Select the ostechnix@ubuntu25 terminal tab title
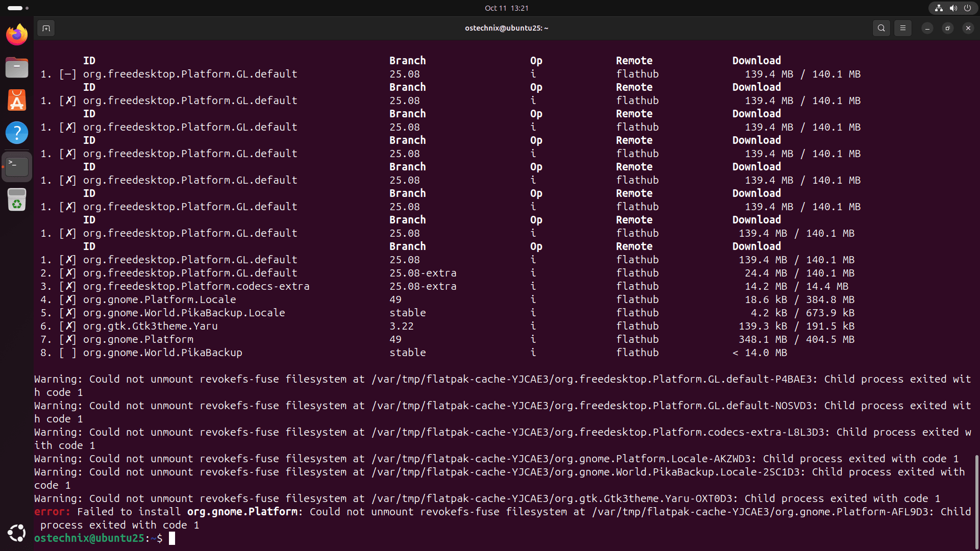Screen dimensions: 980x551 (506, 28)
